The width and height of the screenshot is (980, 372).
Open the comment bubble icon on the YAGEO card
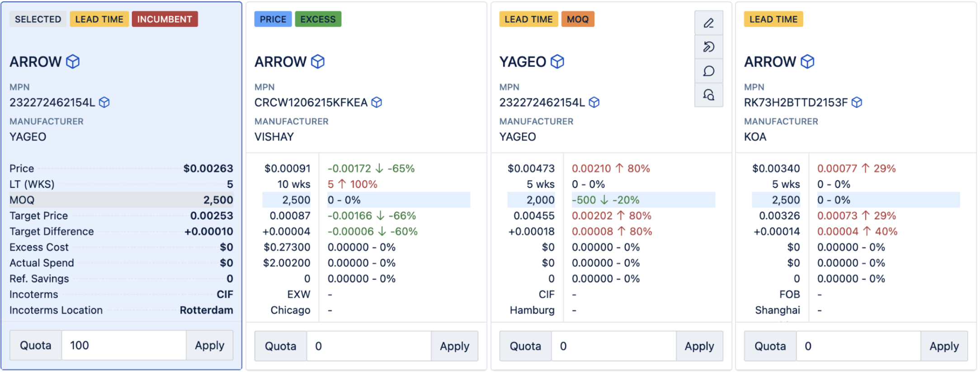click(x=708, y=71)
